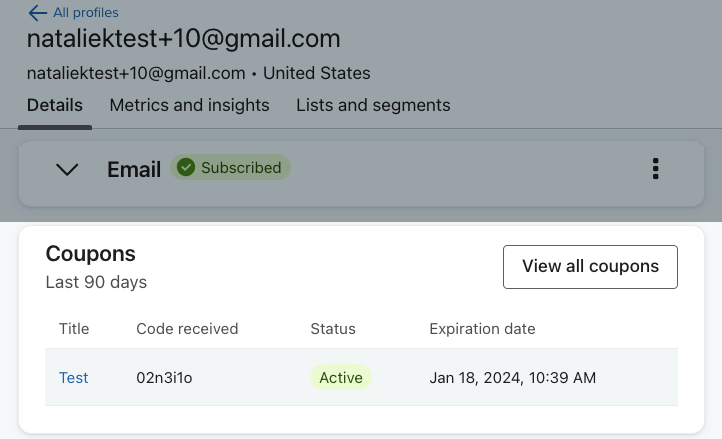Open the Lists and segments tab

click(373, 105)
